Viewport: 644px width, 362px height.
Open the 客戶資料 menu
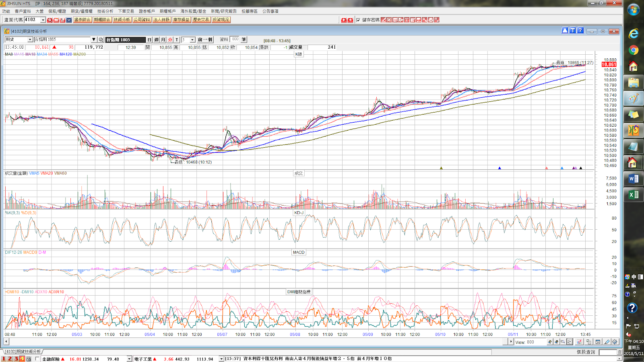[23, 11]
